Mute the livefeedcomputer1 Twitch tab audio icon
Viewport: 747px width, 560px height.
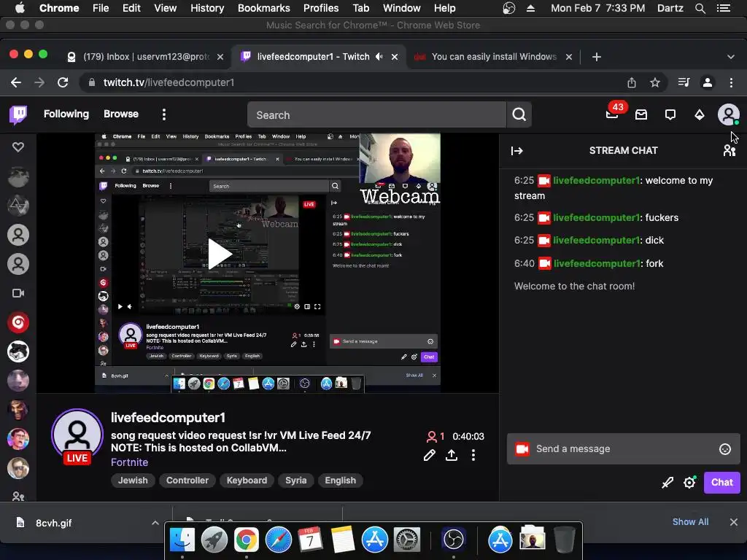pyautogui.click(x=379, y=57)
